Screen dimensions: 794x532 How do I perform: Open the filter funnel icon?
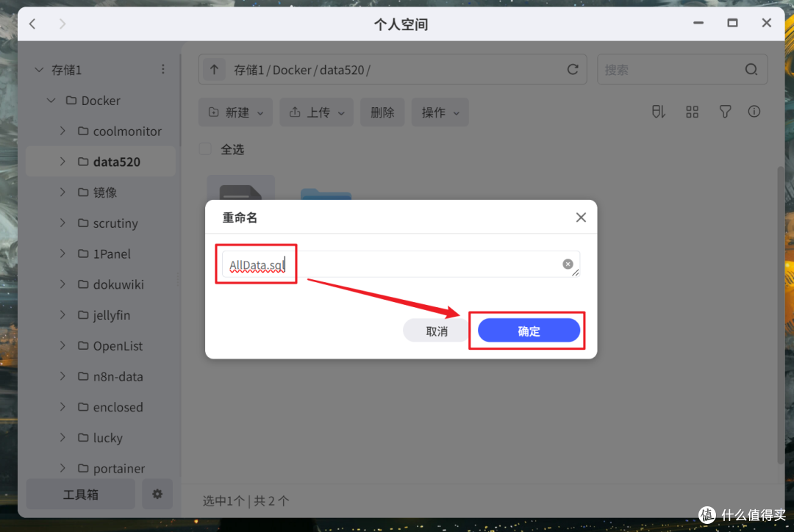[725, 112]
